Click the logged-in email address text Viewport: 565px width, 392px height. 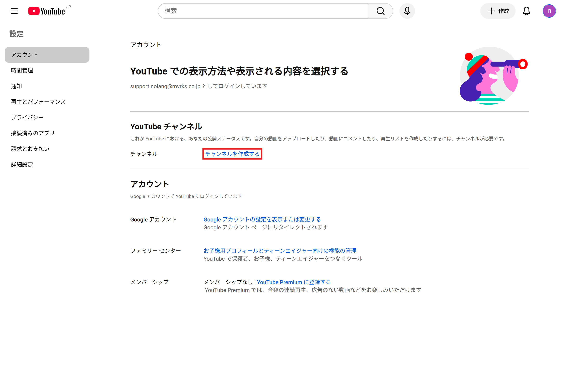[165, 86]
